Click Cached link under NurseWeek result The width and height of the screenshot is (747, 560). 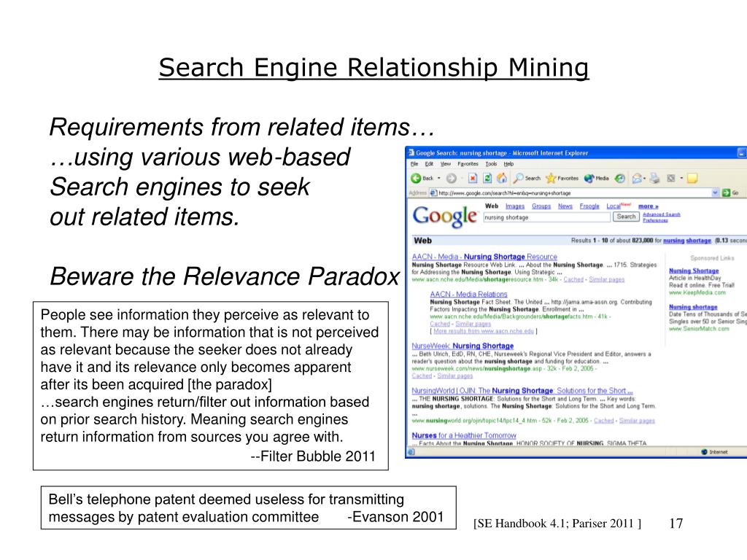click(422, 376)
